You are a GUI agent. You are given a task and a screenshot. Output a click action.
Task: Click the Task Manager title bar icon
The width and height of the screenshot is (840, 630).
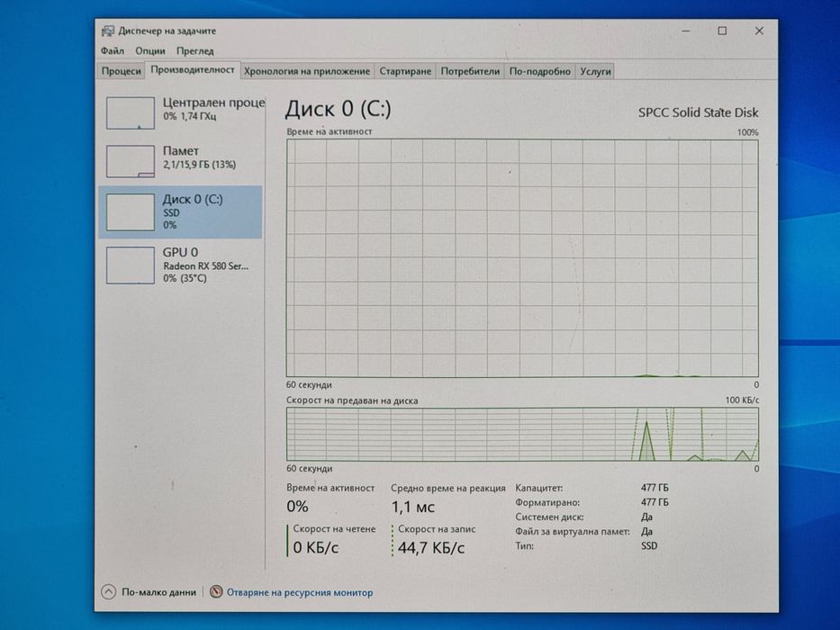coord(108,31)
